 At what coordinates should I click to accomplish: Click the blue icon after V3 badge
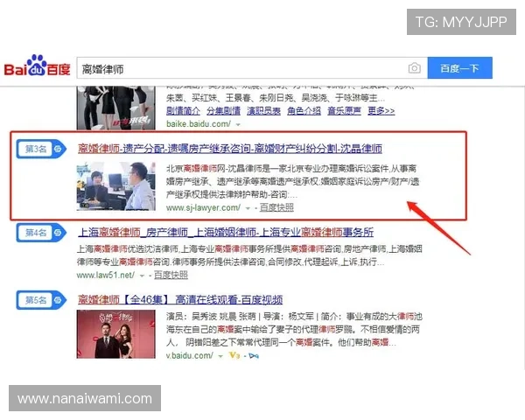pyautogui.click(x=254, y=356)
